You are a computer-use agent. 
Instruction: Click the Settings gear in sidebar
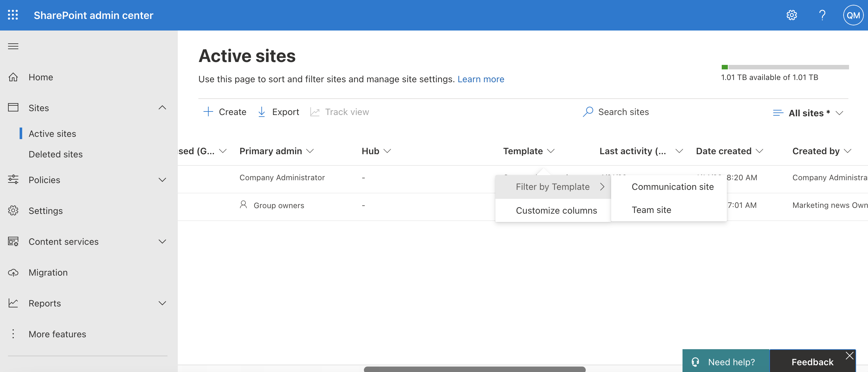[13, 210]
